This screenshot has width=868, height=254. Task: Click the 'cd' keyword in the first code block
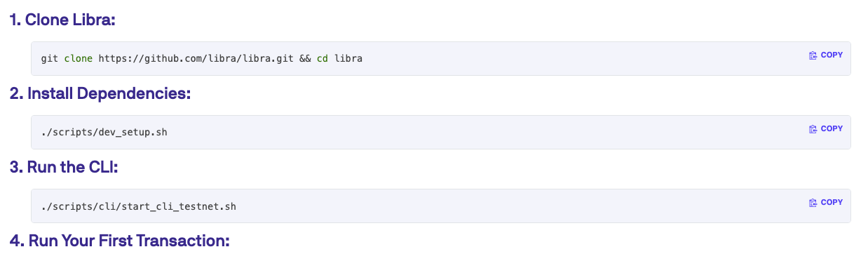tap(323, 58)
